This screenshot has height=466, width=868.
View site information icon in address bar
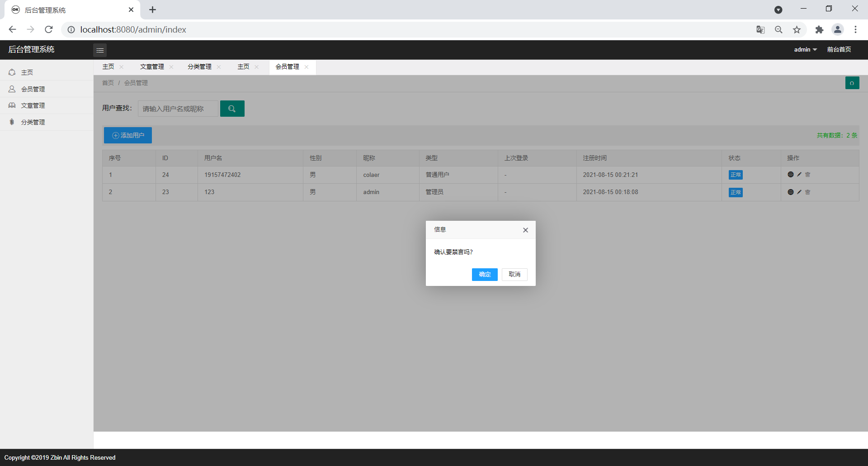tap(71, 30)
